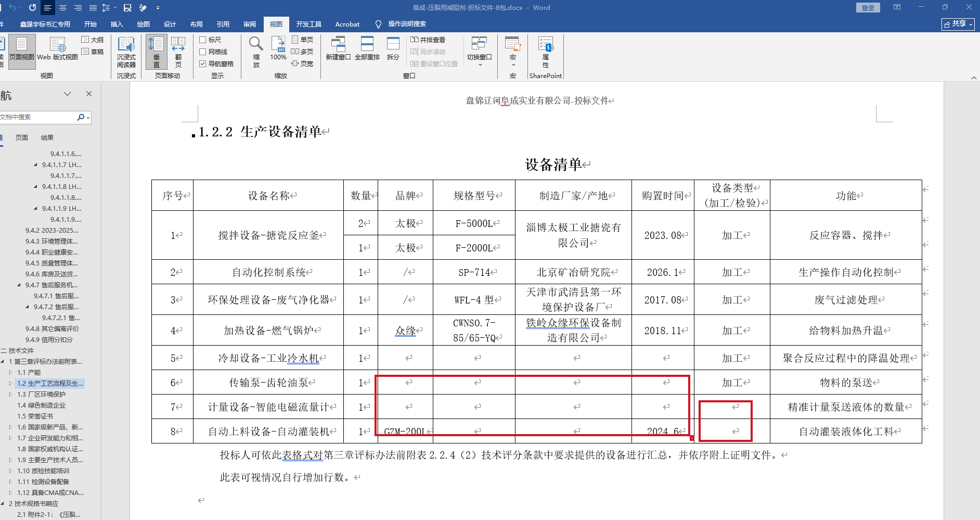Split the window using 拆分
Image resolution: width=980 pixels, height=520 pixels.
click(393, 49)
